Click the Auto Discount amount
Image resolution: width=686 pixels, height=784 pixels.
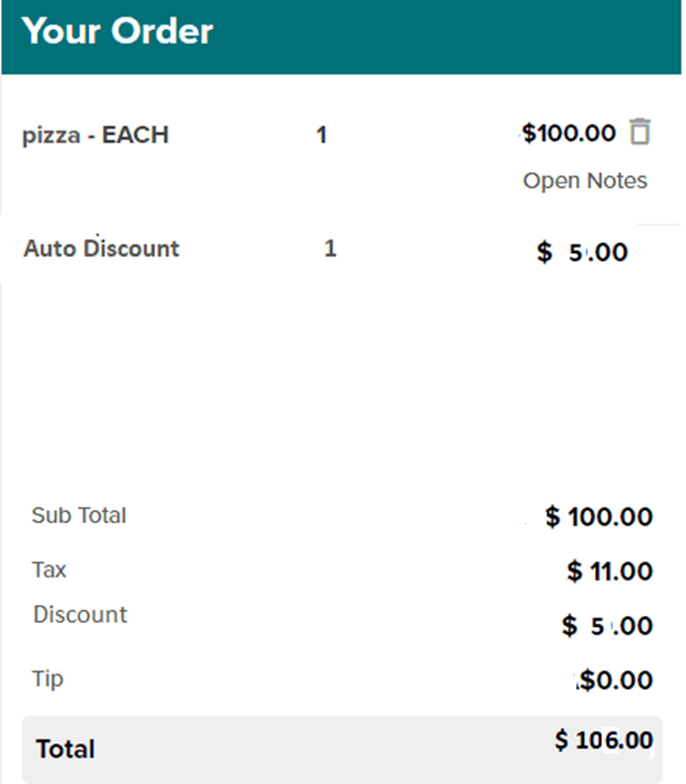click(x=582, y=253)
